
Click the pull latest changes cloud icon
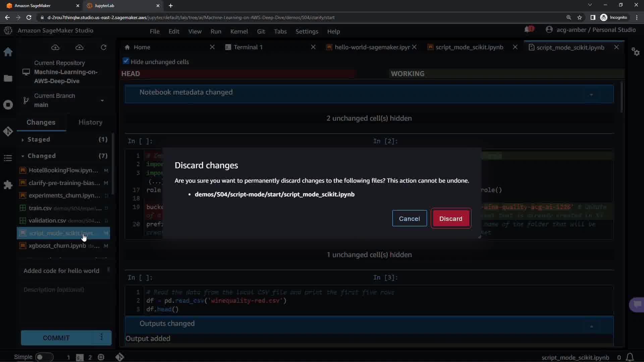click(x=55, y=48)
